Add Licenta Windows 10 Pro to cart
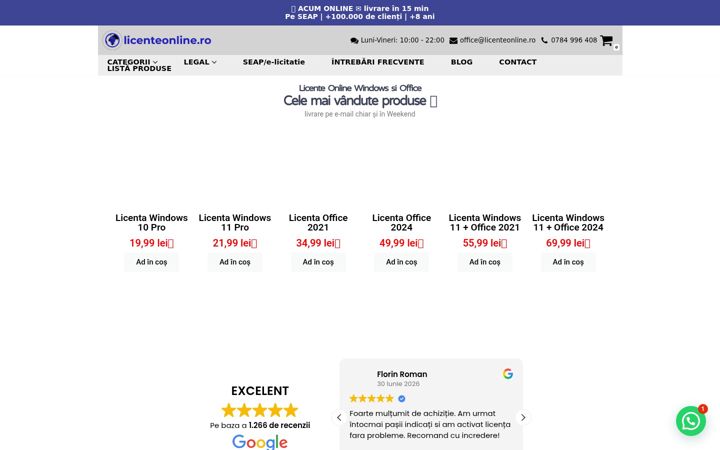Image resolution: width=720 pixels, height=450 pixels. pos(152,262)
